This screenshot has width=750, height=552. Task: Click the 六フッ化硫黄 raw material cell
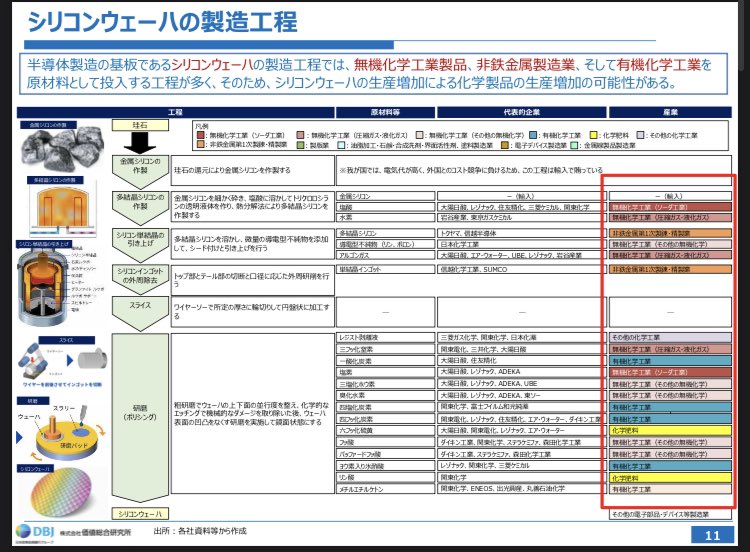click(386, 431)
